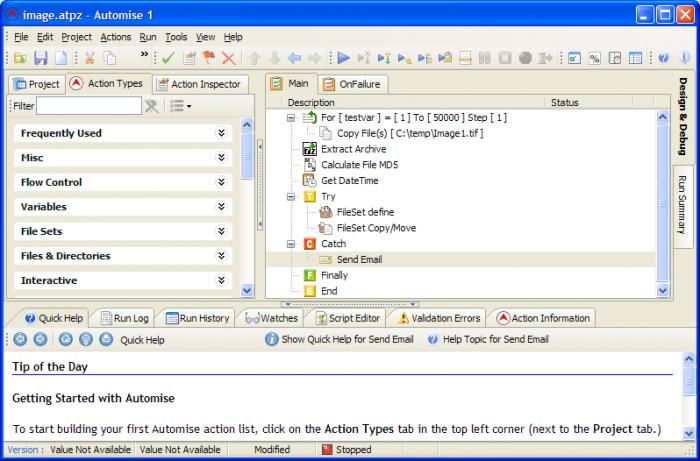Click the red flag toolbar icon
The height and width of the screenshot is (461, 700).
pyautogui.click(x=209, y=58)
